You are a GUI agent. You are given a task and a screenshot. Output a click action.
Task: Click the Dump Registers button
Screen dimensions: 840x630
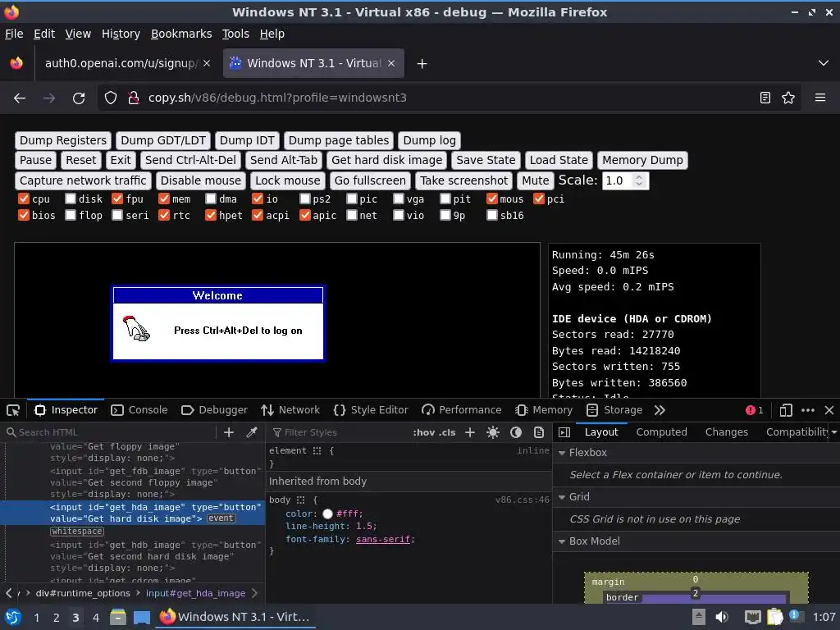63,141
